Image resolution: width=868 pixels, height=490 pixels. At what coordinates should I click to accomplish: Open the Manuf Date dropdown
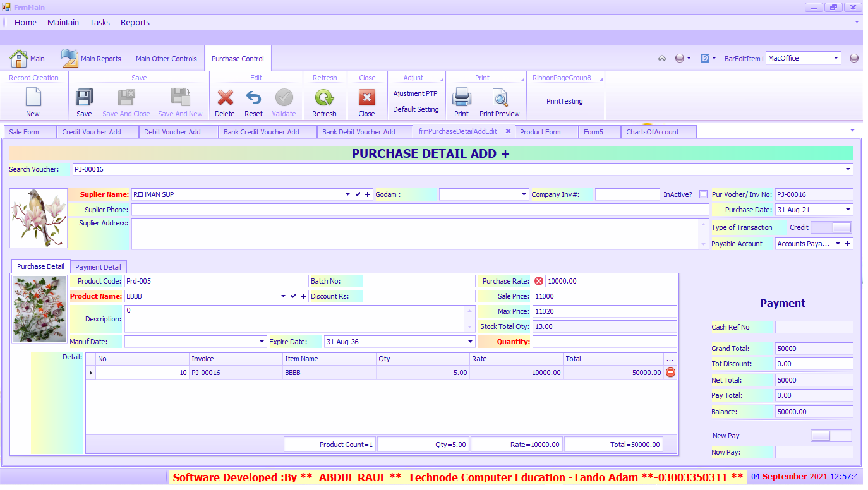click(x=262, y=342)
